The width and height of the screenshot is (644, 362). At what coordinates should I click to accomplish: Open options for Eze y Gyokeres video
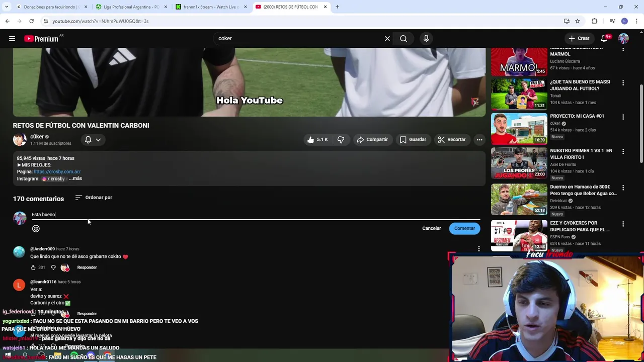point(623,224)
